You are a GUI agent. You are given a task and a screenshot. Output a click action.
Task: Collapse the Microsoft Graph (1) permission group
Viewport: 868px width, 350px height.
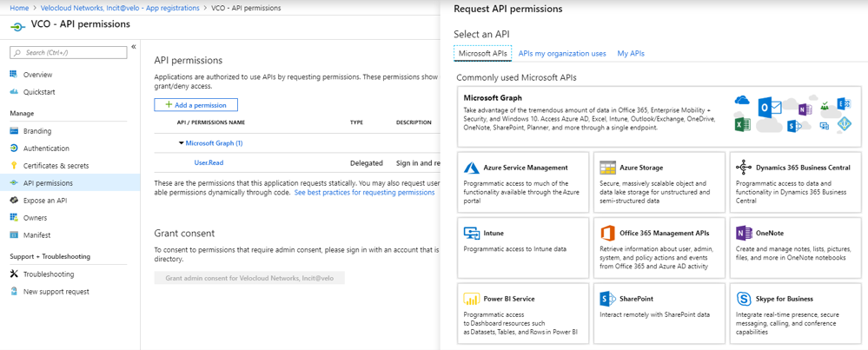pos(182,143)
